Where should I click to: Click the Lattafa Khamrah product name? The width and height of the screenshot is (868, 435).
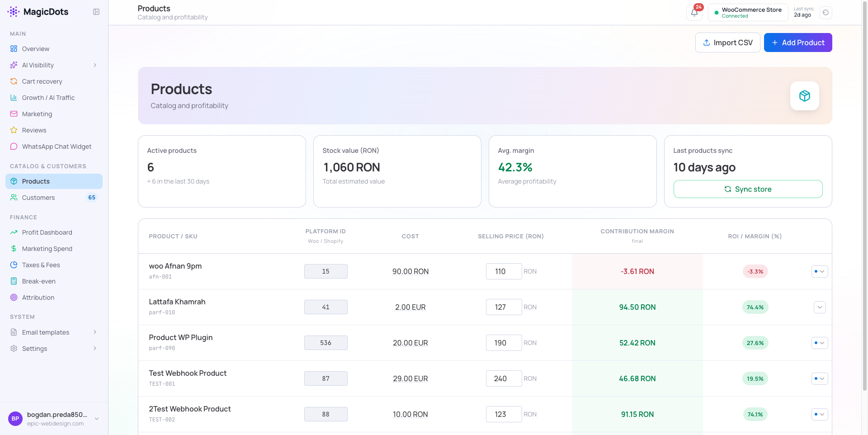coord(177,302)
